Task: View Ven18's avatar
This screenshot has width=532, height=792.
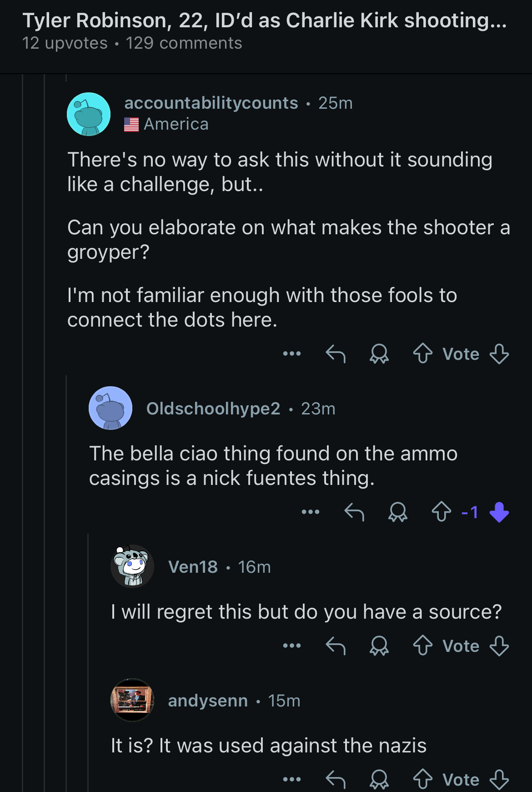Action: (132, 566)
